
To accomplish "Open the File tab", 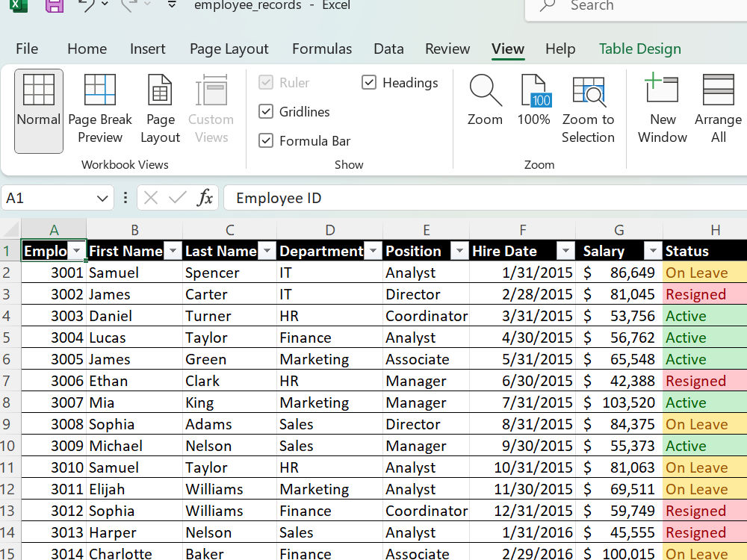I will coord(27,49).
